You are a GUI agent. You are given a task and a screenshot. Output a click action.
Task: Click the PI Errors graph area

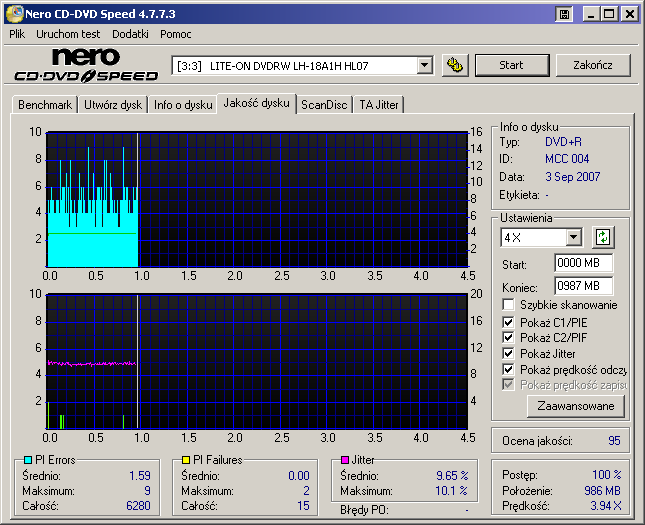[x=257, y=200]
